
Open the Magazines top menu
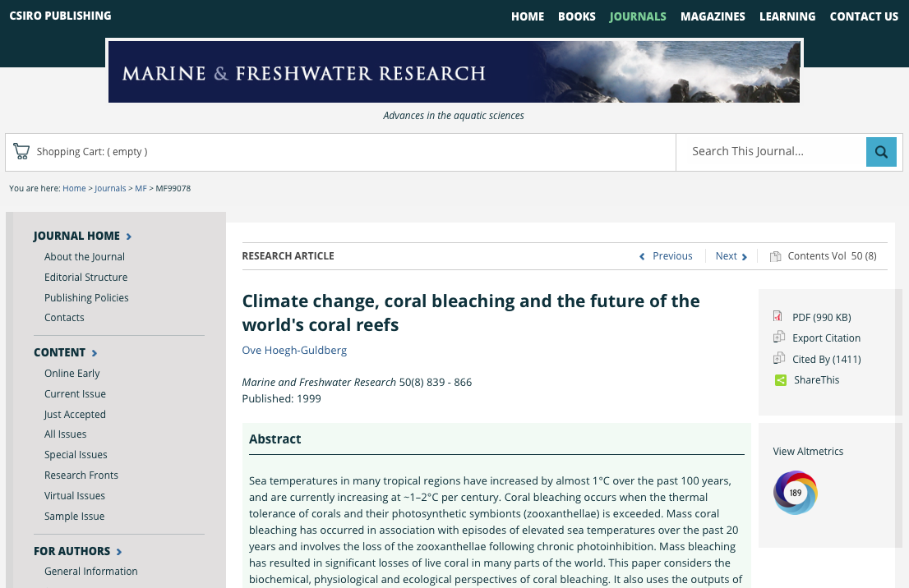coord(713,16)
